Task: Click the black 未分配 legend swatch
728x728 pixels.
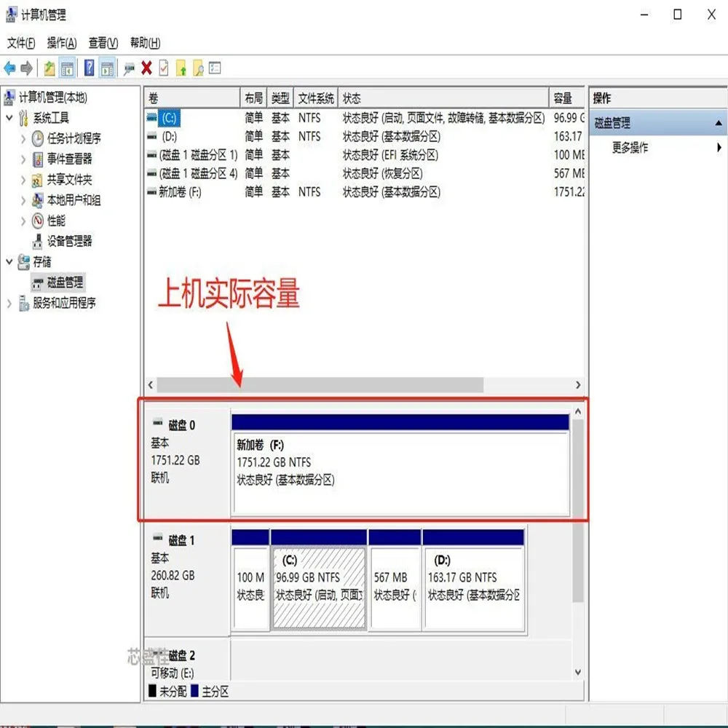Action: click(x=152, y=691)
